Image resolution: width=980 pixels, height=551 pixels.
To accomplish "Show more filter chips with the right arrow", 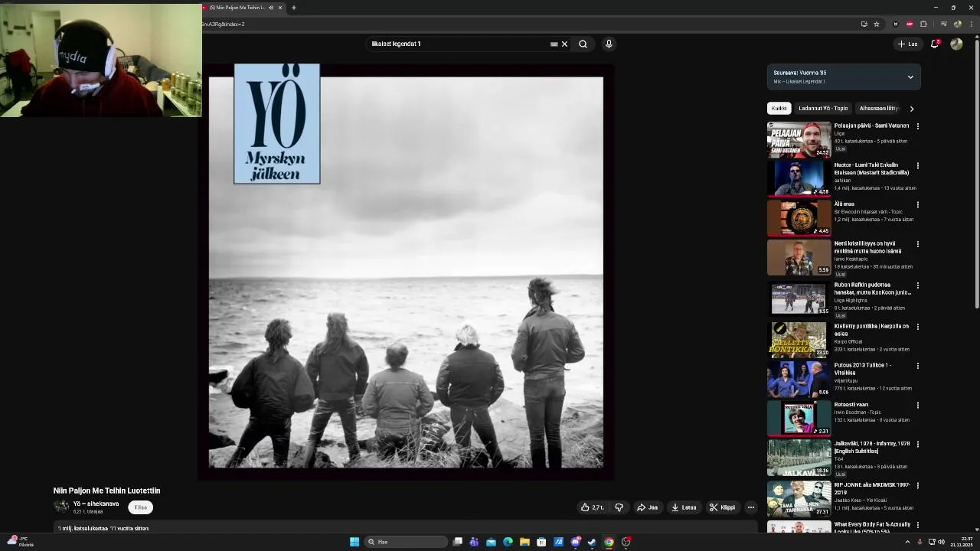I will click(912, 109).
